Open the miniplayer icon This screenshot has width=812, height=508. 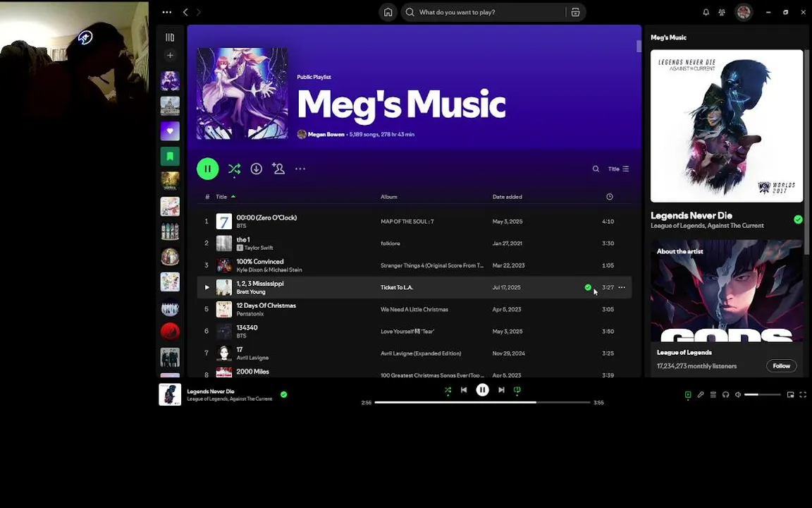pyautogui.click(x=790, y=394)
